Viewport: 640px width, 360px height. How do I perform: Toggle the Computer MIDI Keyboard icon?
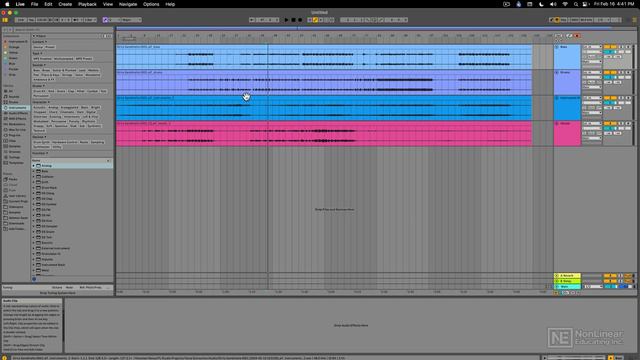(x=557, y=20)
